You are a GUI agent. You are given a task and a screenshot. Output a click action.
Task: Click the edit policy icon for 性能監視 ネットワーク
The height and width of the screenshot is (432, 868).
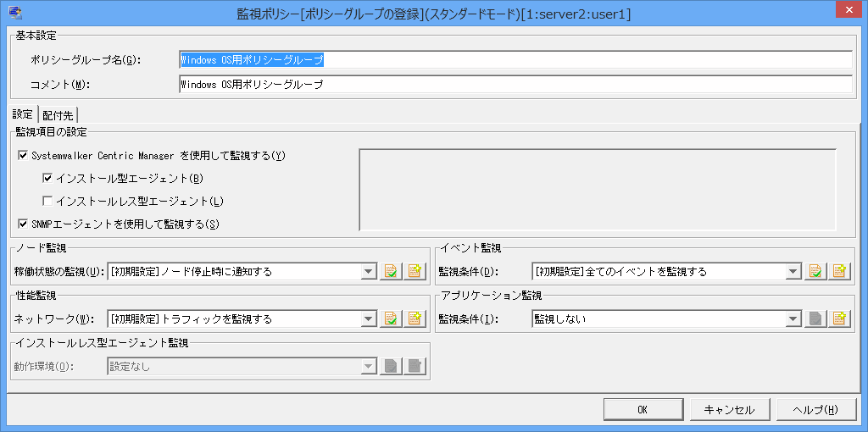(x=391, y=318)
